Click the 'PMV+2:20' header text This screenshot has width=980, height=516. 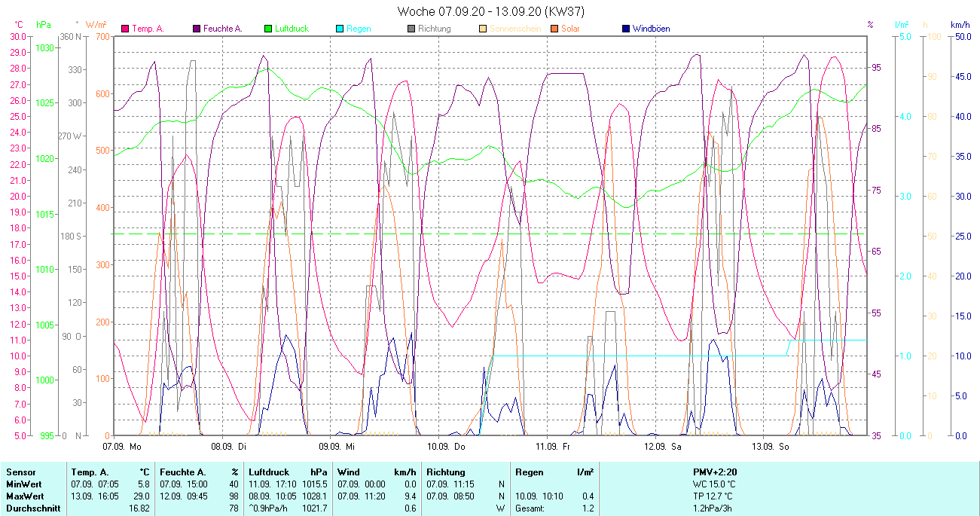715,472
